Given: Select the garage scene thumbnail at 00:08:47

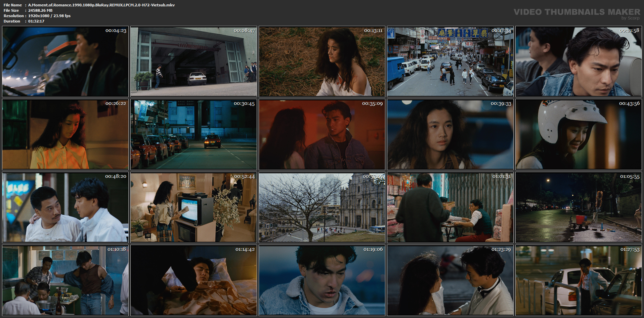Looking at the screenshot, I should click(194, 62).
